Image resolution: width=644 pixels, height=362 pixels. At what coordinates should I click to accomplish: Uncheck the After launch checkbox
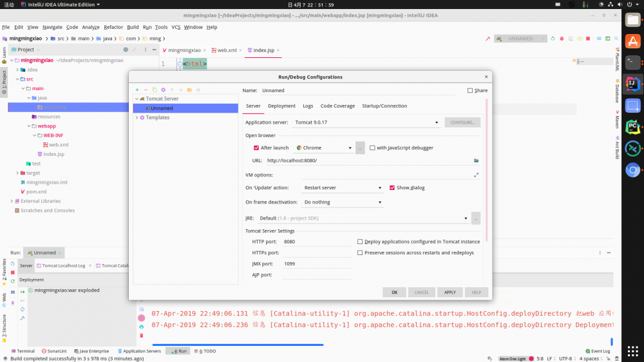[256, 148]
